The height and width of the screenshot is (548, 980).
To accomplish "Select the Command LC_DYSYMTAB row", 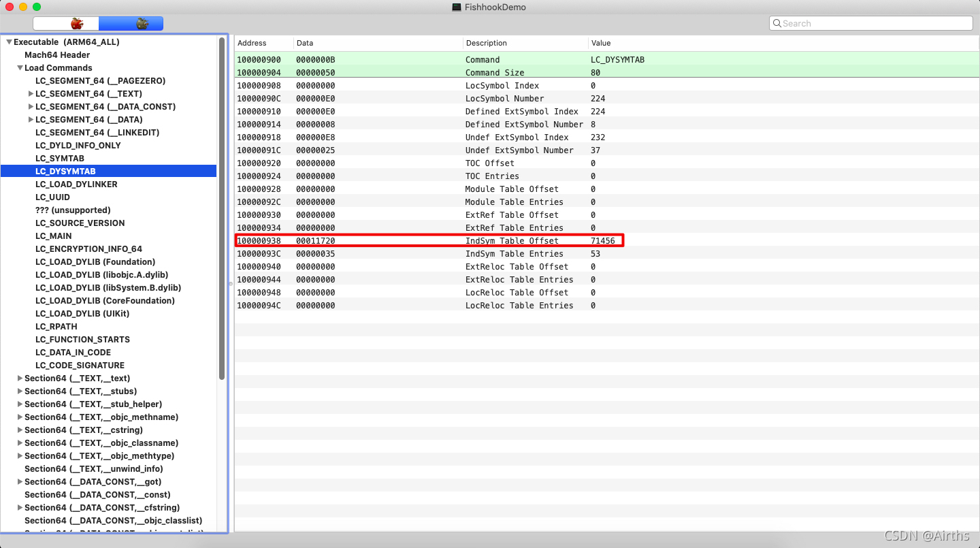I will pos(607,60).
